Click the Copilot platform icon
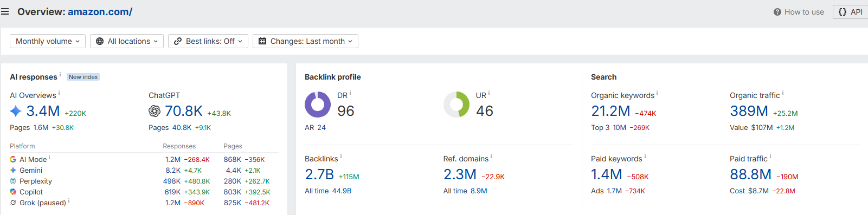868x215 pixels. [x=13, y=192]
